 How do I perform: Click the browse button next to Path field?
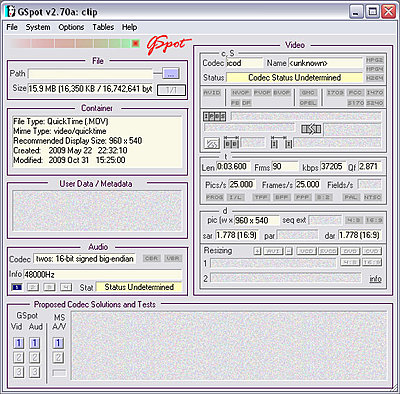tap(171, 73)
